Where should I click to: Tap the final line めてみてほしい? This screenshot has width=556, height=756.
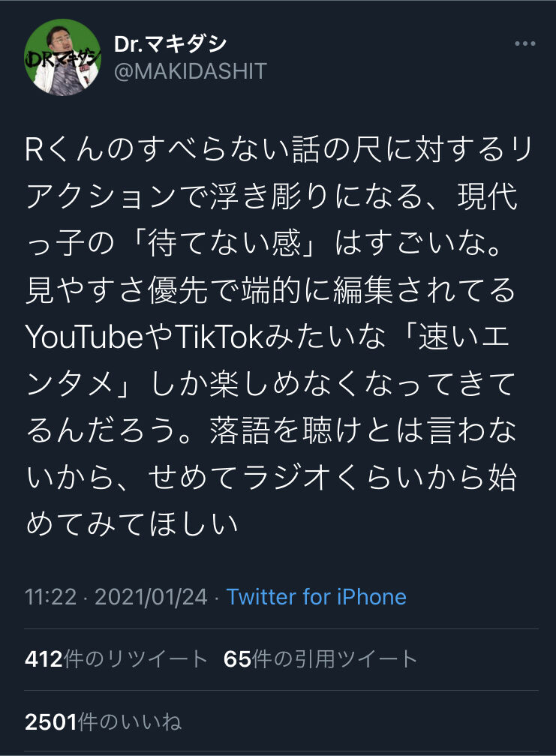[x=131, y=523]
